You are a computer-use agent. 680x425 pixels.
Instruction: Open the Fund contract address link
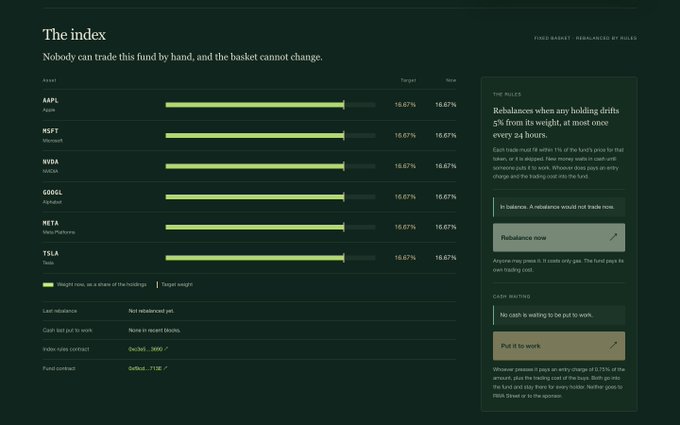(147, 369)
